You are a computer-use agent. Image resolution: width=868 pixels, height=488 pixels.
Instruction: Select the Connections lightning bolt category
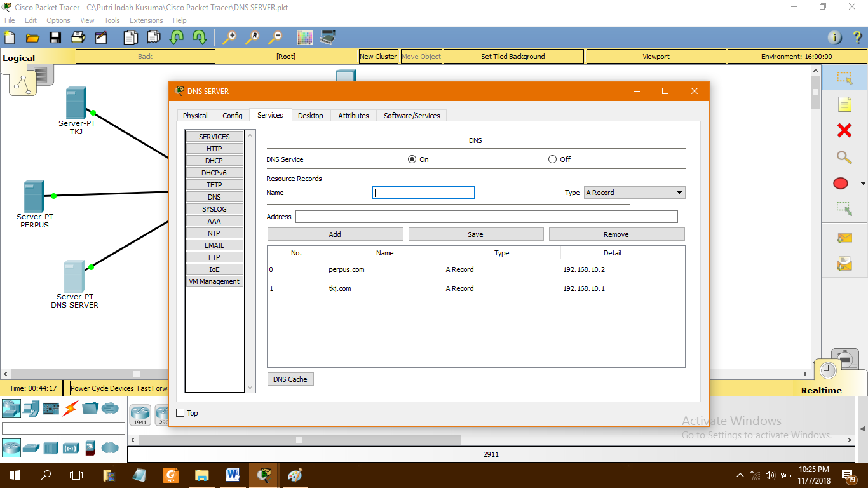70,408
